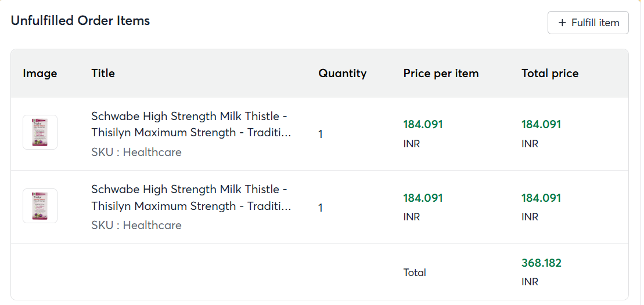The height and width of the screenshot is (305, 644).
Task: Select the Image column header
Action: pos(40,73)
